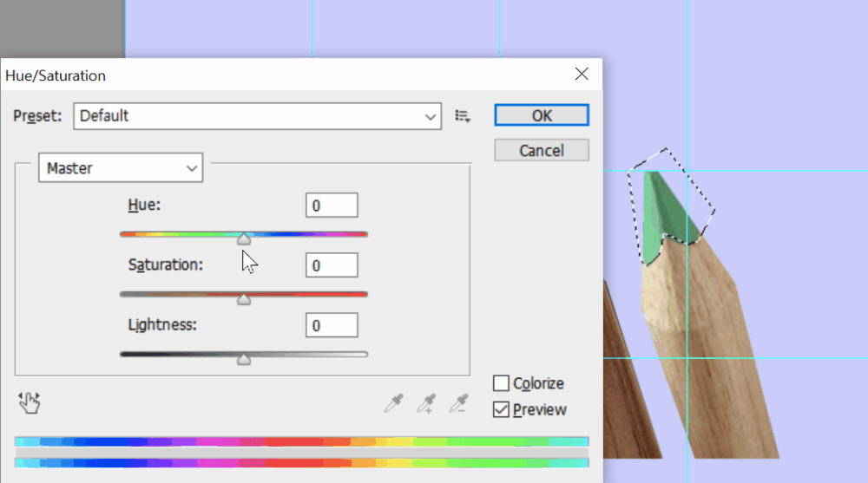The image size is (868, 483).
Task: Click the Cancel button
Action: pyautogui.click(x=542, y=151)
